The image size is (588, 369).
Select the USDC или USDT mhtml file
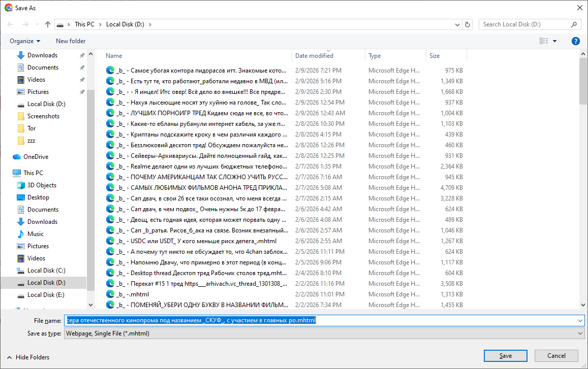[x=203, y=241]
